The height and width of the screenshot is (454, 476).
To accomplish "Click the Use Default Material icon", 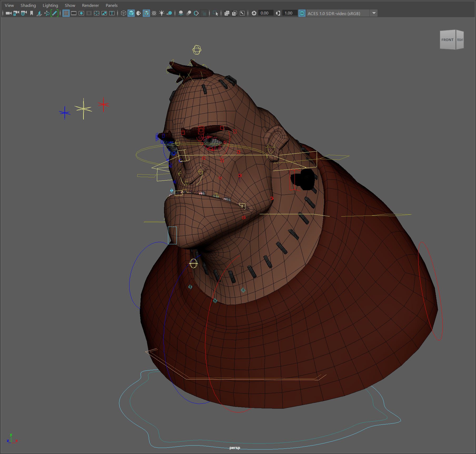I will click(139, 13).
